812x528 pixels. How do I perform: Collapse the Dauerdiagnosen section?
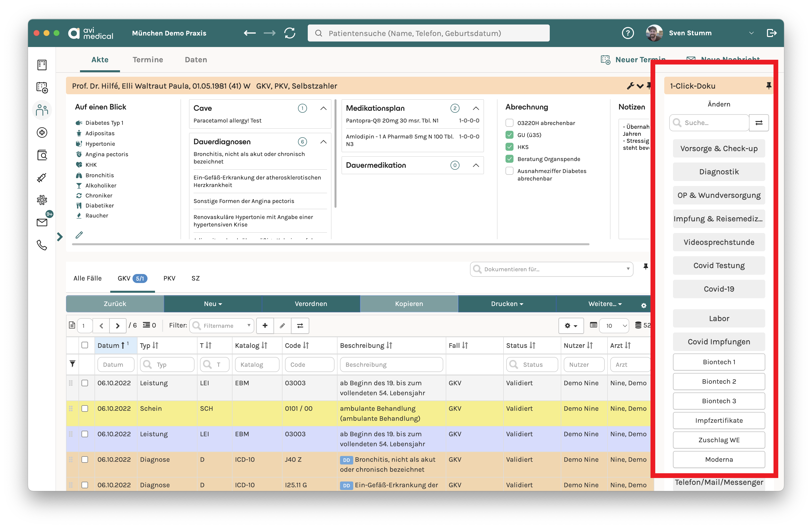click(323, 141)
